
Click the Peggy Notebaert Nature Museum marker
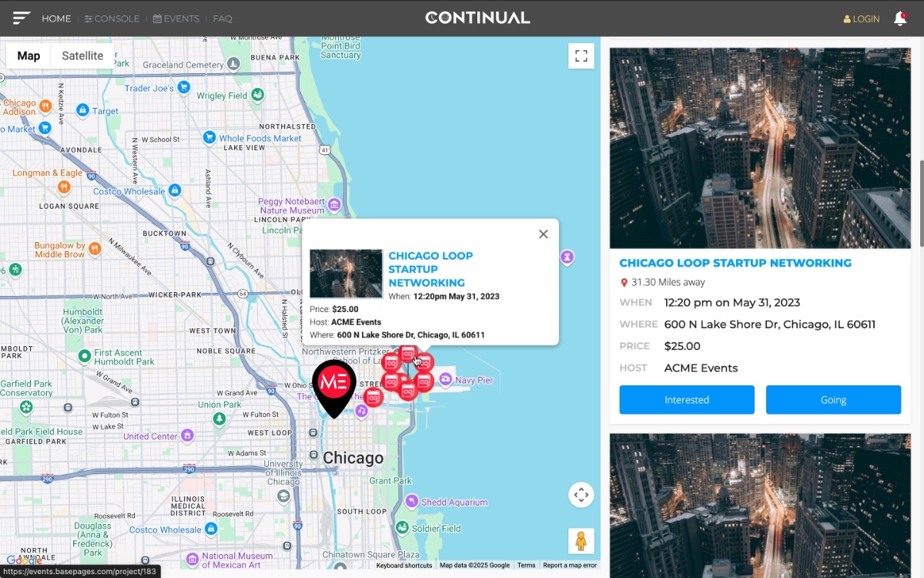tap(334, 204)
